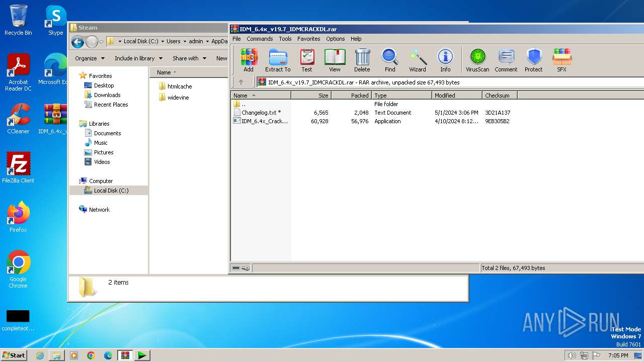644x362 pixels.
Task: Go up one level in WinRAR
Action: [x=241, y=82]
